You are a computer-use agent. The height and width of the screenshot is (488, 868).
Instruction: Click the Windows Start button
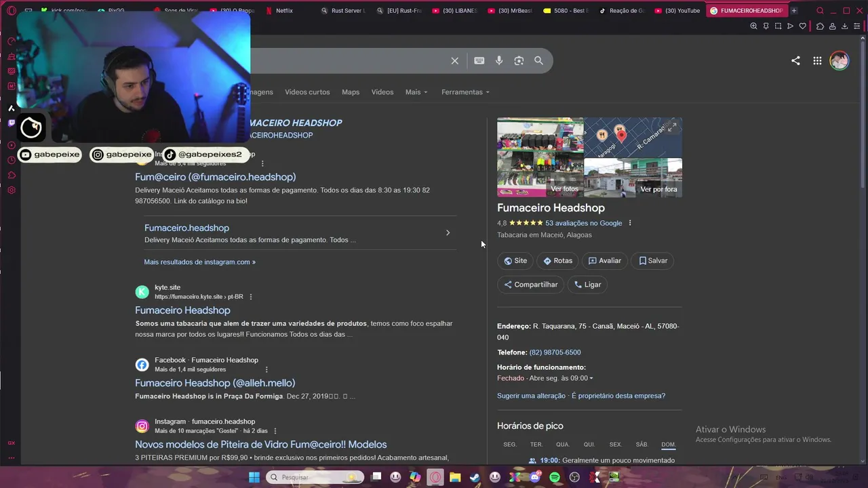(254, 477)
